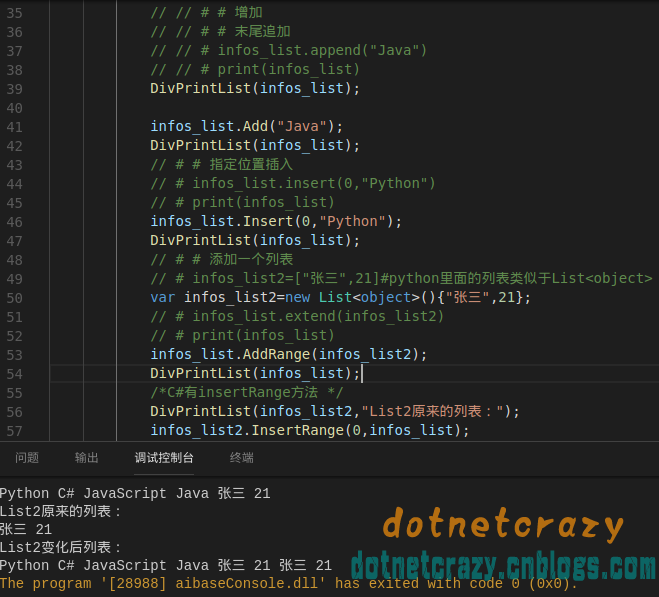This screenshot has height=597, width=659.
Task: Click the program exited with code 0 message
Action: pos(289,583)
